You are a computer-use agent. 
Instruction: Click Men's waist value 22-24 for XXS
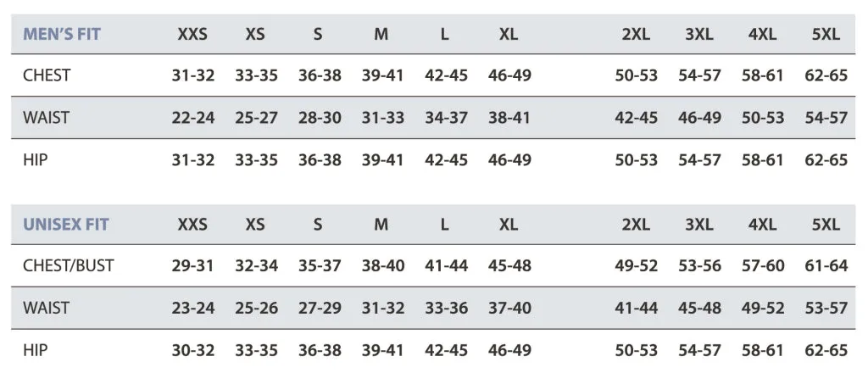192,118
